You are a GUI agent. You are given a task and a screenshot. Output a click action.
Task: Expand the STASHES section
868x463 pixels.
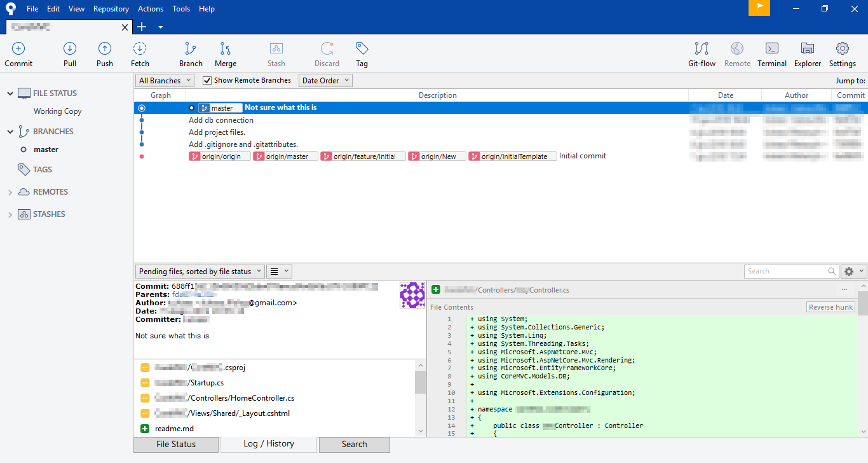[x=10, y=215]
